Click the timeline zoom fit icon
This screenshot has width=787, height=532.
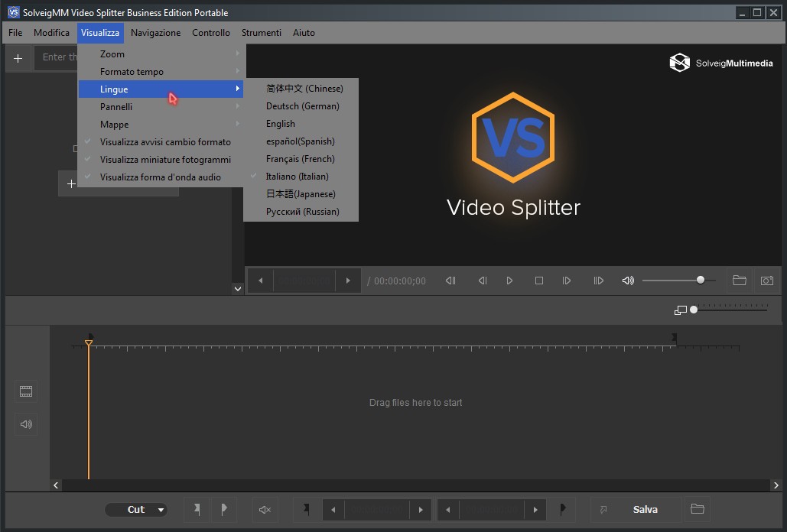[x=680, y=310]
